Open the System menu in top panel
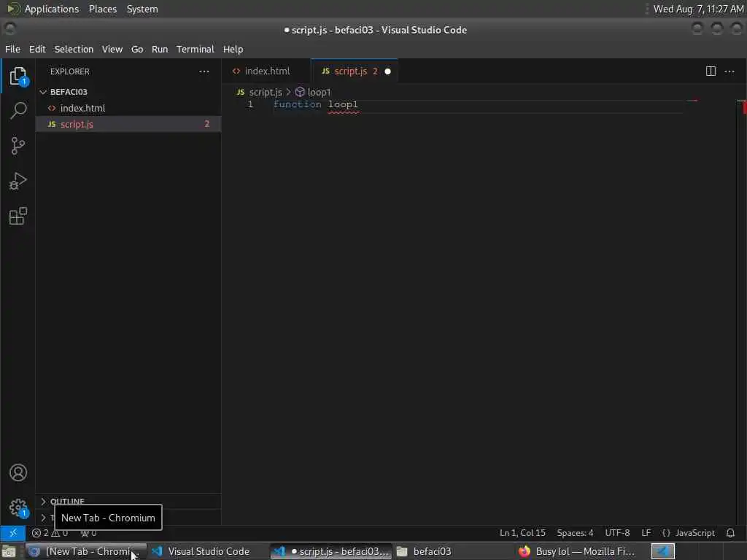The image size is (747, 560). coord(142,9)
